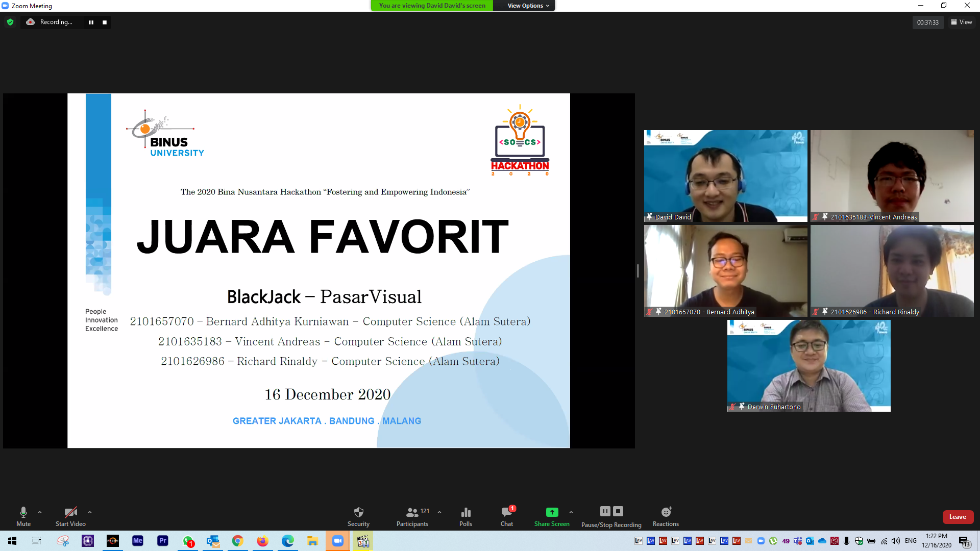This screenshot has height=551, width=980.
Task: Open audio options arrow next to Mute
Action: (40, 512)
